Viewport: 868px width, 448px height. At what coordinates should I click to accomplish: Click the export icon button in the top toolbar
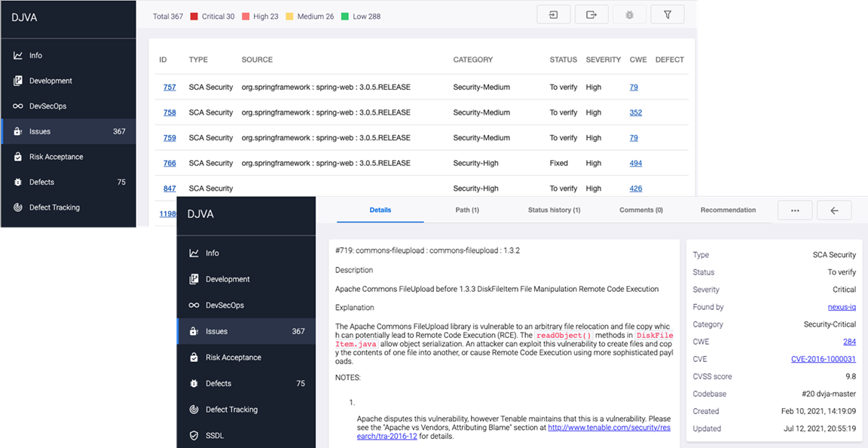click(591, 15)
